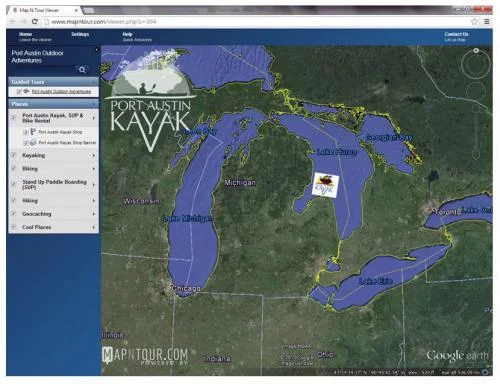This screenshot has width=500, height=384.
Task: Click the Michigan state label
Action: pyautogui.click(x=240, y=183)
